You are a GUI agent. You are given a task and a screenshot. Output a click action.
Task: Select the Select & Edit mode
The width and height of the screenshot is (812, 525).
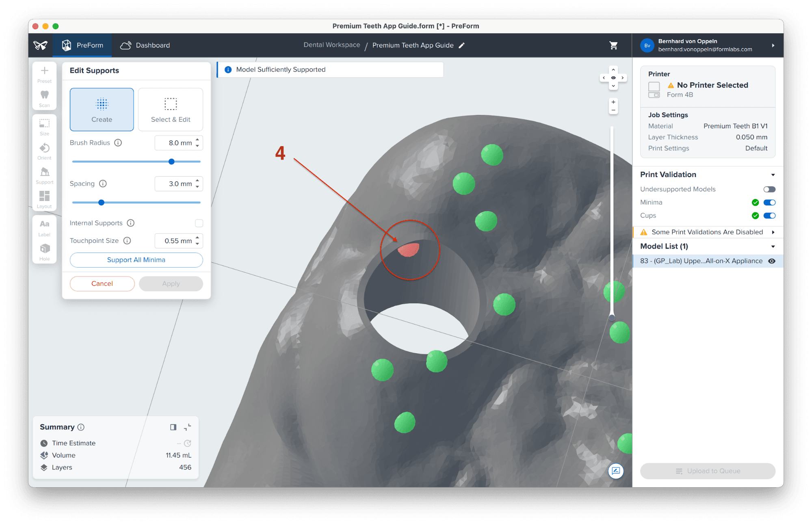pos(171,110)
